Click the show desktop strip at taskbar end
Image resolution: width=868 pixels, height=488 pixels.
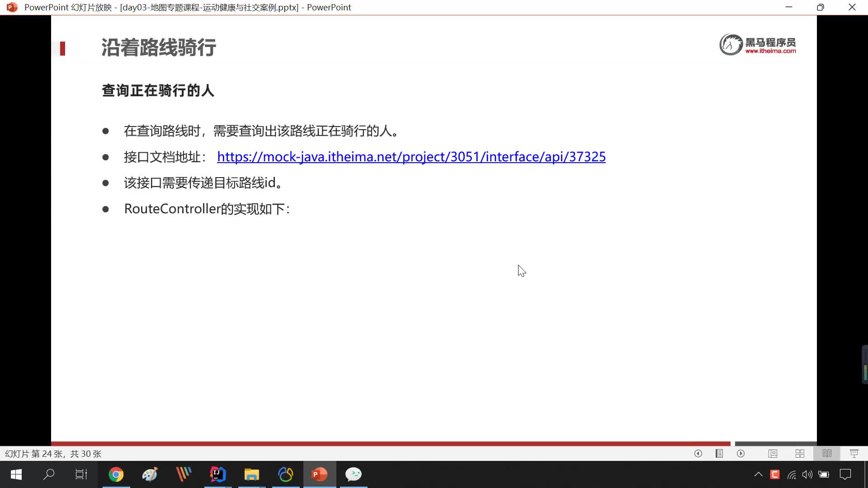tap(866, 474)
